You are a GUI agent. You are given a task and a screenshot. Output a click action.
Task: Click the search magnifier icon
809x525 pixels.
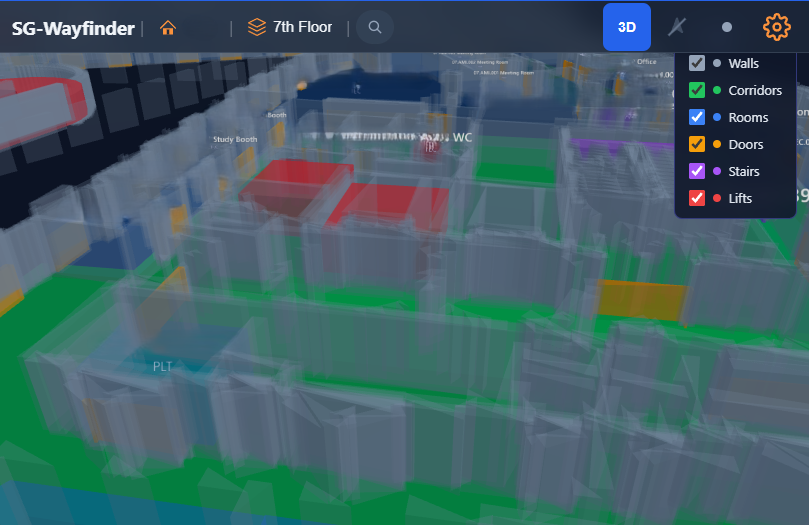click(x=375, y=27)
